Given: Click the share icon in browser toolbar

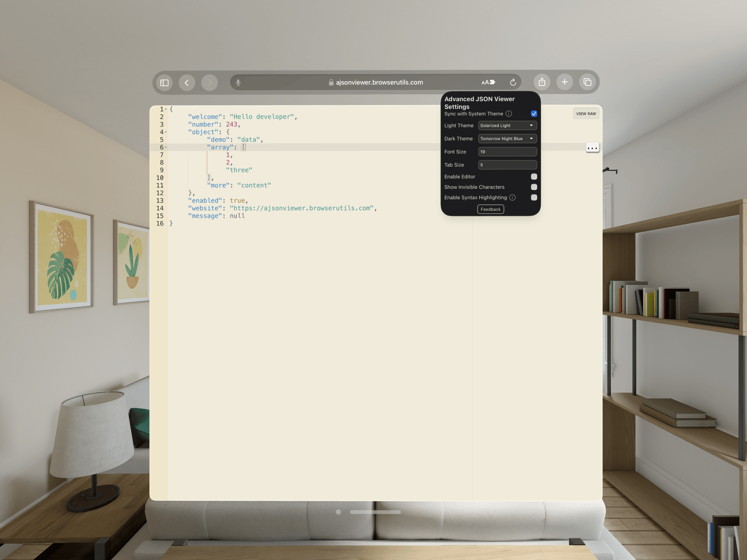Looking at the screenshot, I should (542, 82).
